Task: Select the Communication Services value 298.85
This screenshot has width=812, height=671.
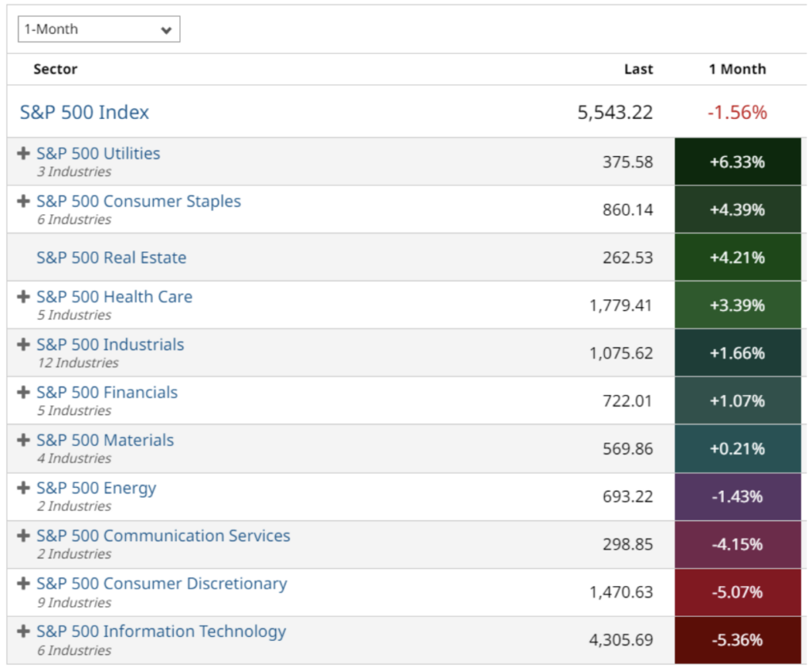Action: (x=628, y=544)
